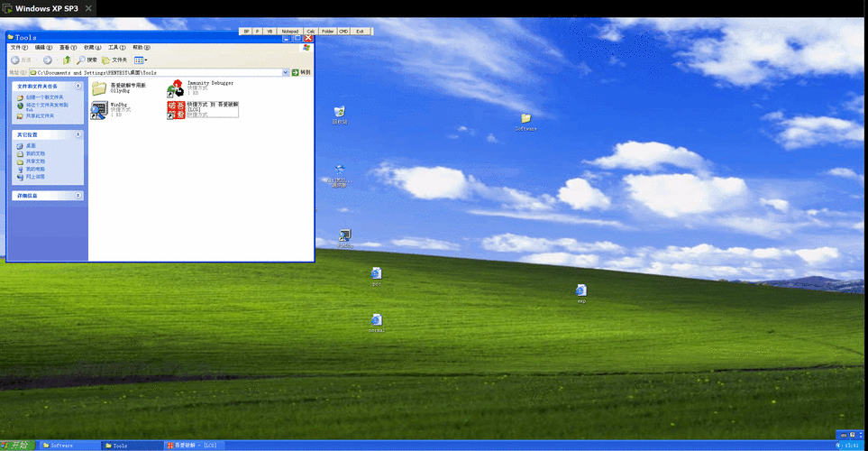The image size is (868, 451).
Task: Switch to Tools taskbar button
Action: tap(132, 446)
